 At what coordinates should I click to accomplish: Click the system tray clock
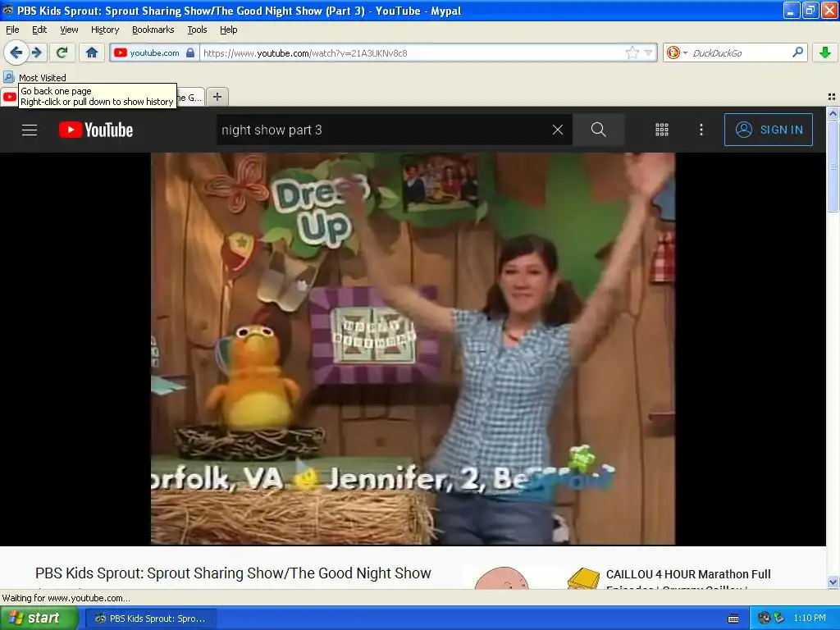tap(809, 619)
